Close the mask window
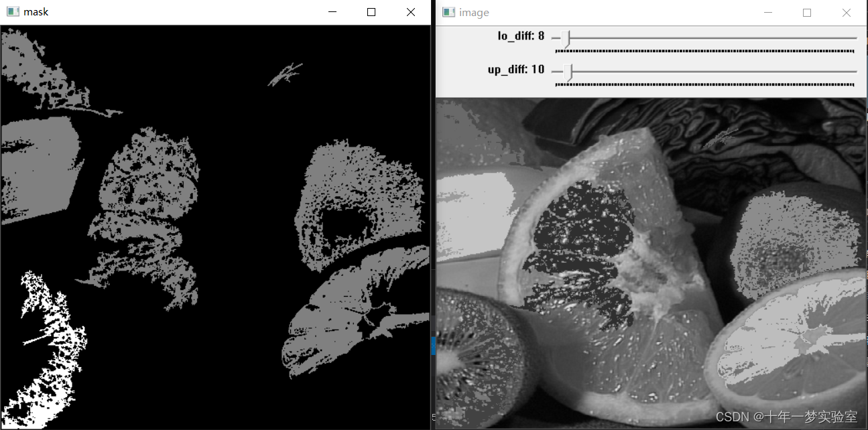Viewport: 868px width, 430px height. point(410,11)
